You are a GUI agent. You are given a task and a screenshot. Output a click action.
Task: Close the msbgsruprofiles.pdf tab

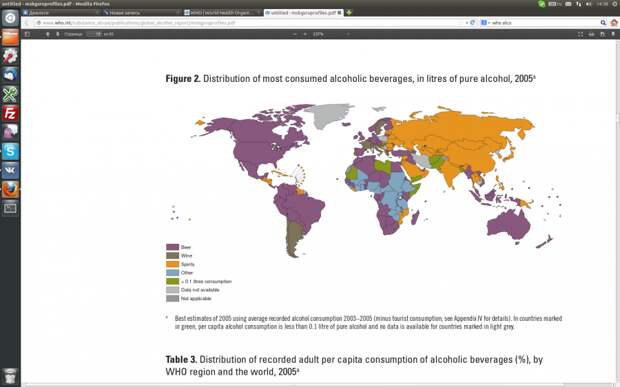[339, 13]
